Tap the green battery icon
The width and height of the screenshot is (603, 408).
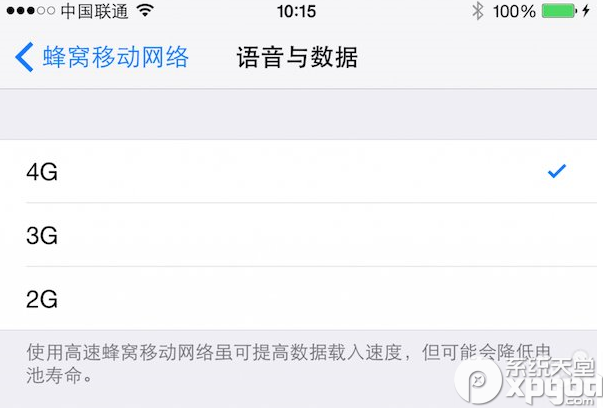click(x=560, y=11)
